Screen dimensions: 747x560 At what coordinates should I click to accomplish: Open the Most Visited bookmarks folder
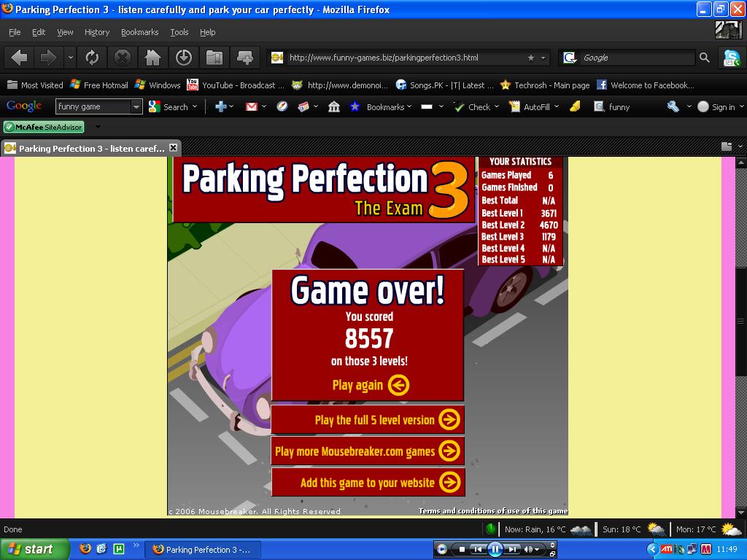coord(35,85)
